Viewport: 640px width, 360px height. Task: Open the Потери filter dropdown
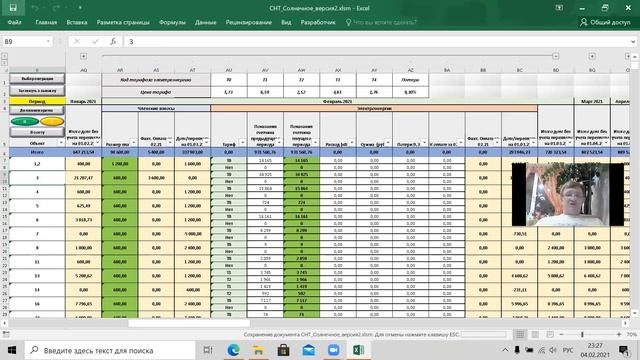424,142
